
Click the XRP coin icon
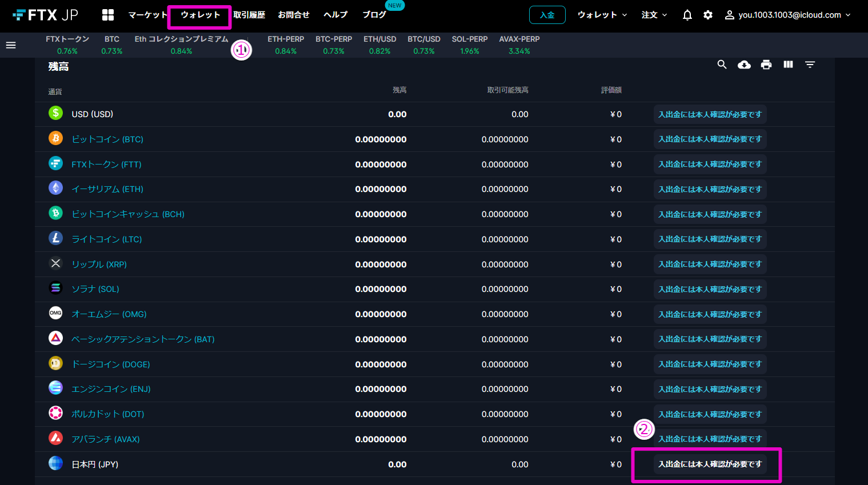pos(55,263)
